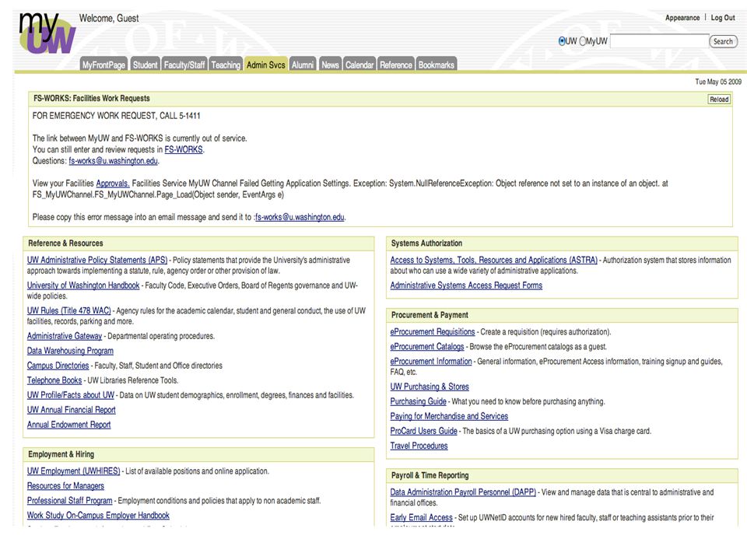Click the Telephone Books link
The width and height of the screenshot is (747, 560).
tap(54, 380)
